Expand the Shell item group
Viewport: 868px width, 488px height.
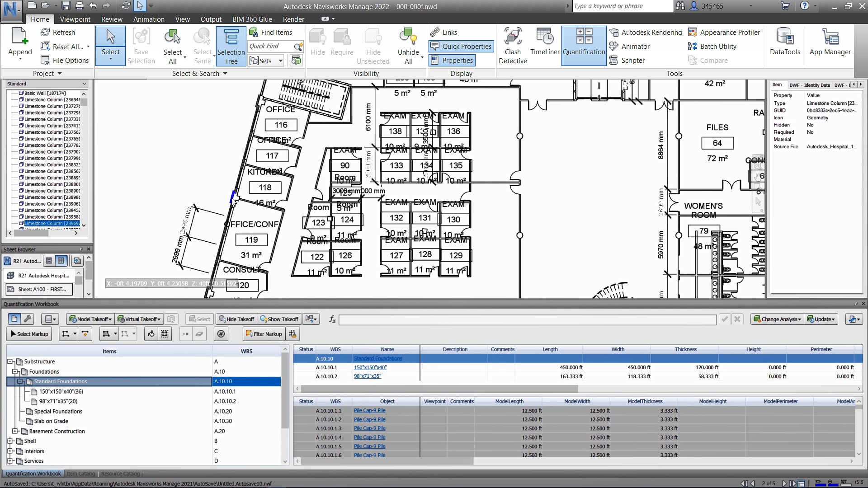pos(10,441)
